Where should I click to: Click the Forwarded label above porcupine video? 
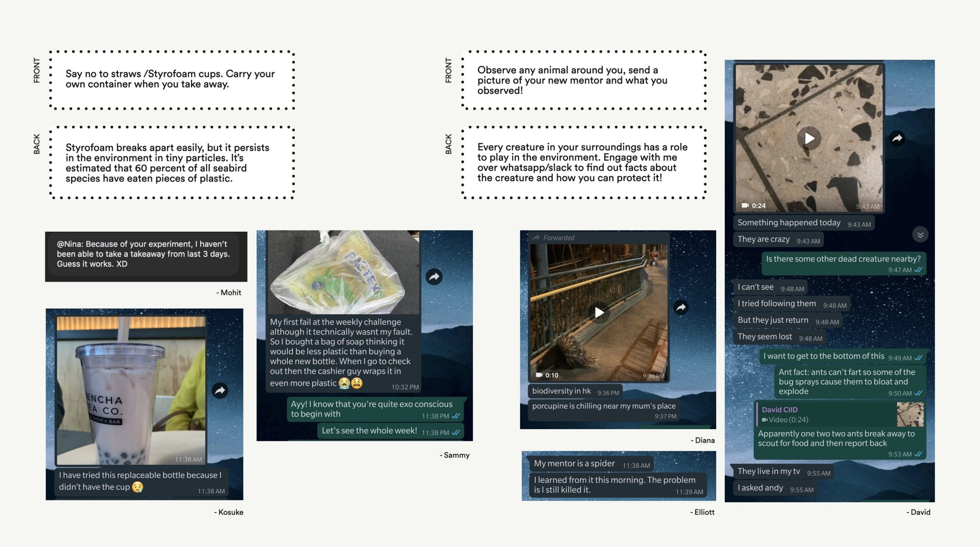tap(558, 238)
